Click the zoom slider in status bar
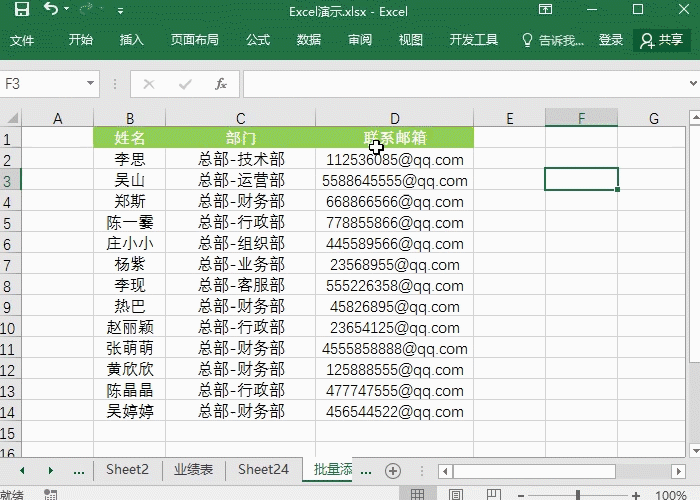This screenshot has height=500, width=700. (x=578, y=494)
